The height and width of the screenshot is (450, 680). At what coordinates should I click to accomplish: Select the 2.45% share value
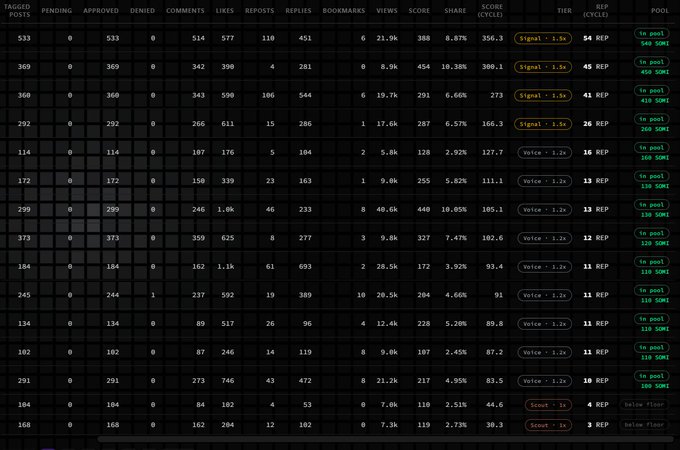click(x=456, y=352)
